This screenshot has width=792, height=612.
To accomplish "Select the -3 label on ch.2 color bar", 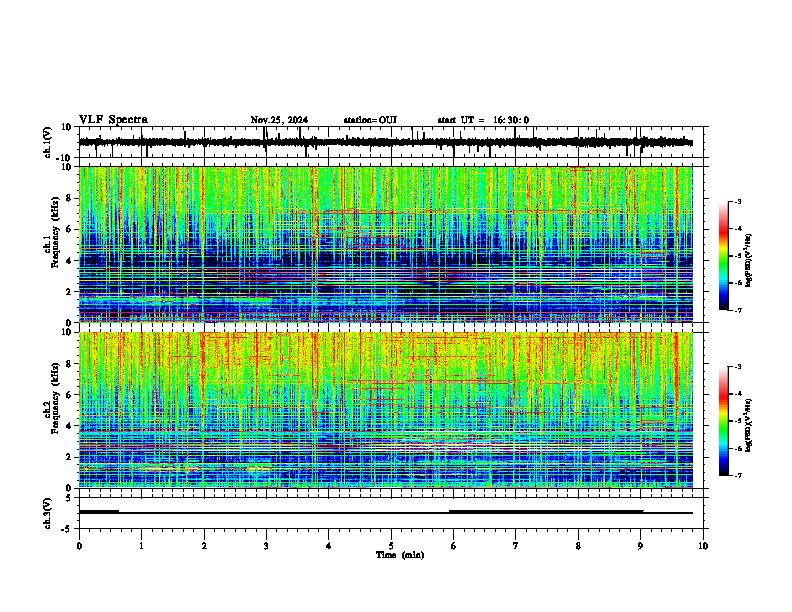I will pos(737,367).
